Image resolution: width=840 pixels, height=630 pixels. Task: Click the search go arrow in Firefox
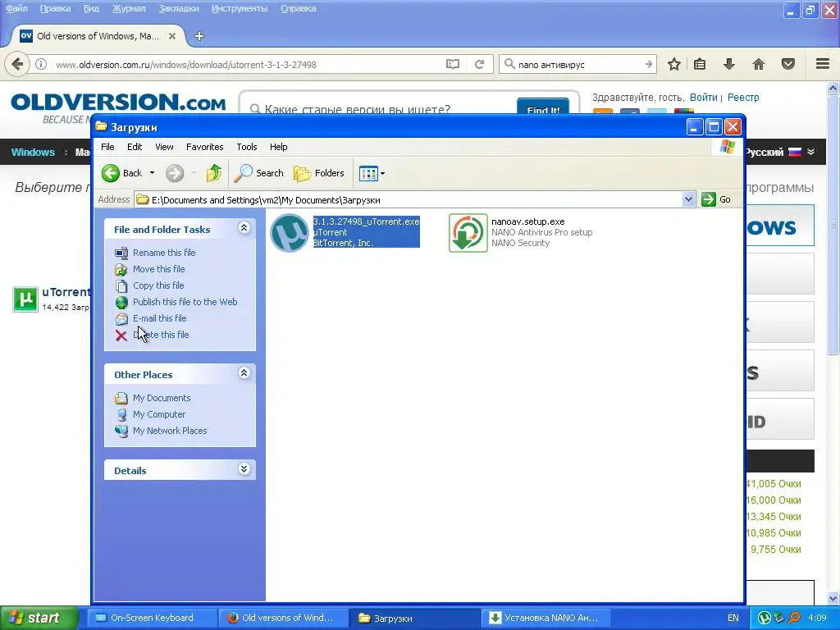(x=649, y=64)
